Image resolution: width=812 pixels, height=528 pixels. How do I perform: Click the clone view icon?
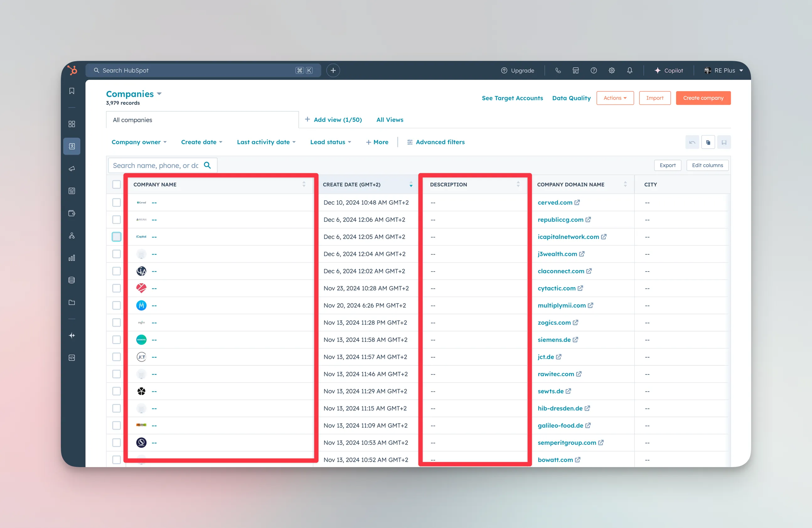click(708, 142)
